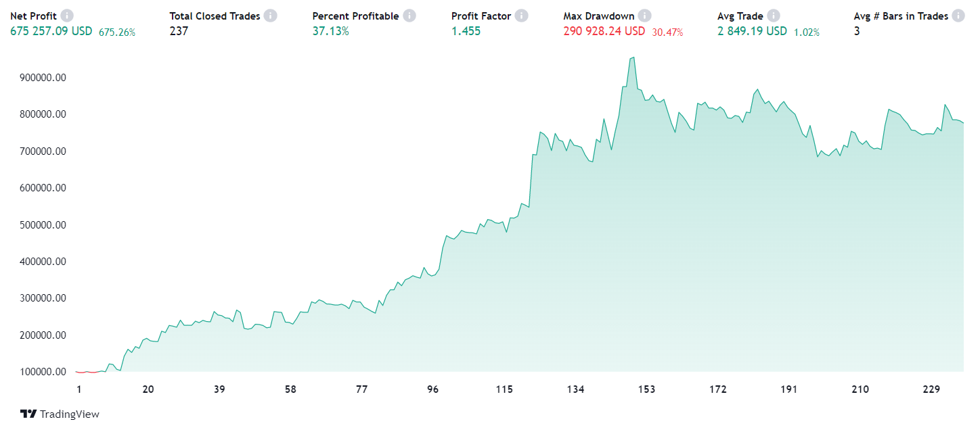Open the Percent Profitable info tooltip icon
The height and width of the screenshot is (430, 980).
tap(409, 16)
